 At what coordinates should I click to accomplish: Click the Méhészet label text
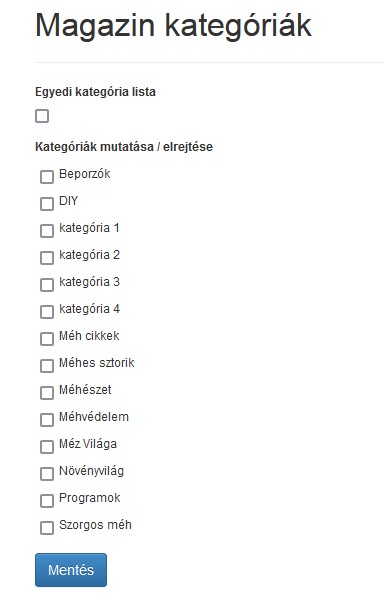click(85, 390)
